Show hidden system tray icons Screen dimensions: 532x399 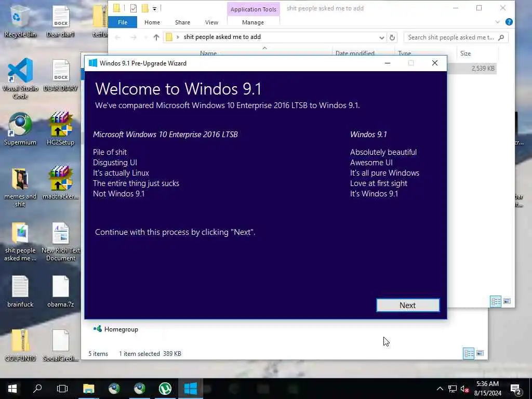click(440, 389)
